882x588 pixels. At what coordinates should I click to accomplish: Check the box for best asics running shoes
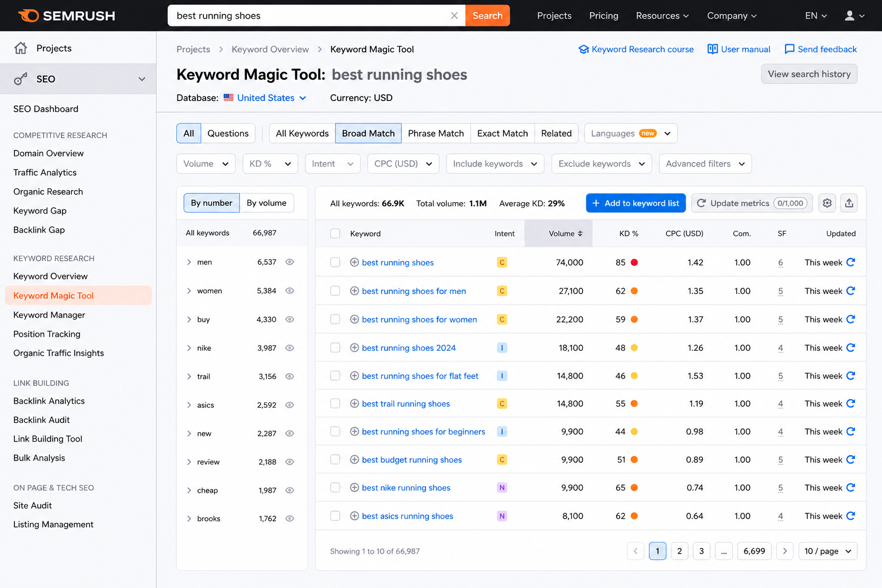point(335,516)
